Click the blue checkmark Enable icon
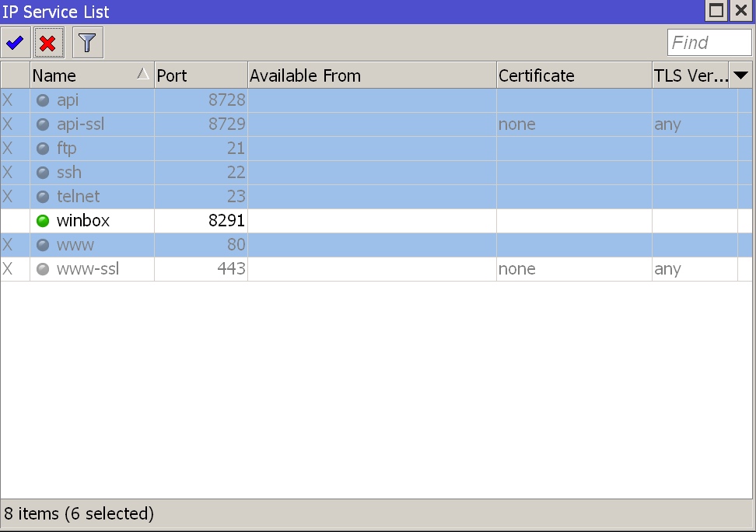The image size is (756, 532). click(15, 43)
